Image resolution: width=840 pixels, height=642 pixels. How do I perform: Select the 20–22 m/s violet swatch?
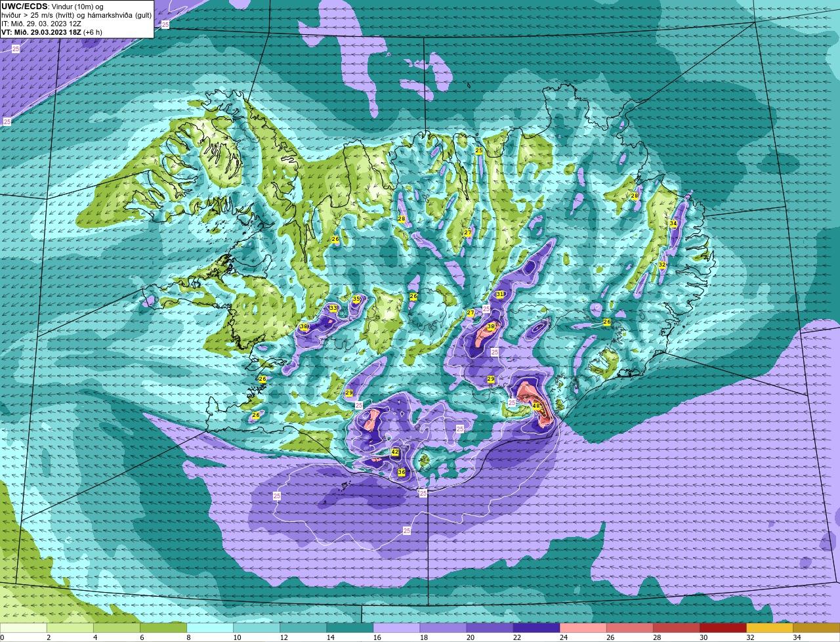coord(491,628)
